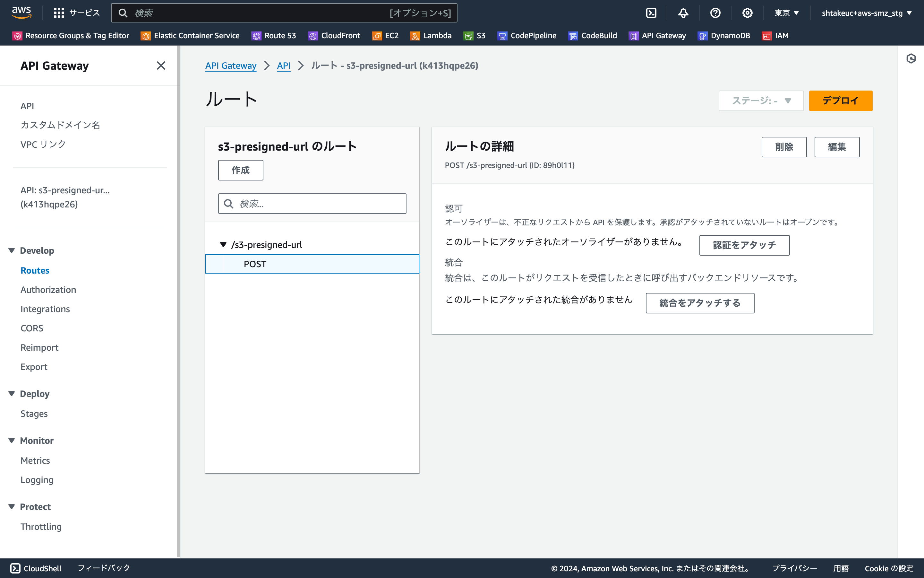Click the API: s3-presigned-ur... (k413hqpe26) entry
This screenshot has height=578, width=924.
click(65, 197)
